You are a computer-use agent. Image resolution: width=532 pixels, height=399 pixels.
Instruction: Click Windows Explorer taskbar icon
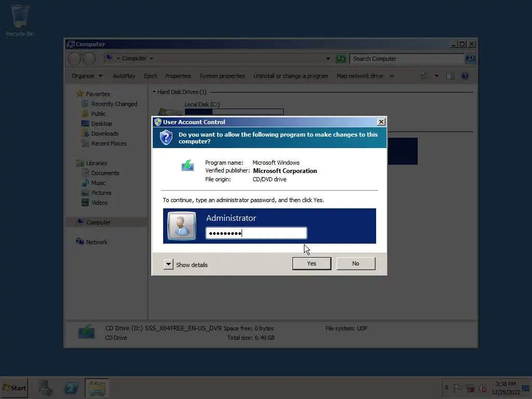97,388
